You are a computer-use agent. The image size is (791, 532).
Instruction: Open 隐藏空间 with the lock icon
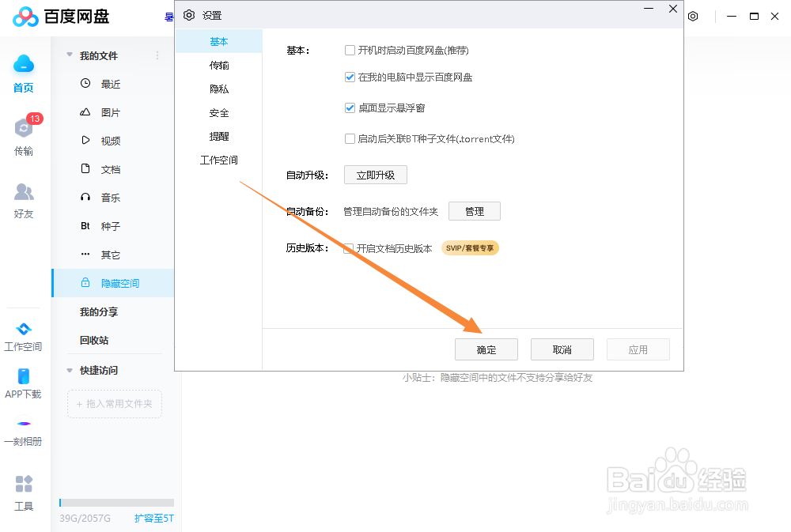[x=112, y=283]
